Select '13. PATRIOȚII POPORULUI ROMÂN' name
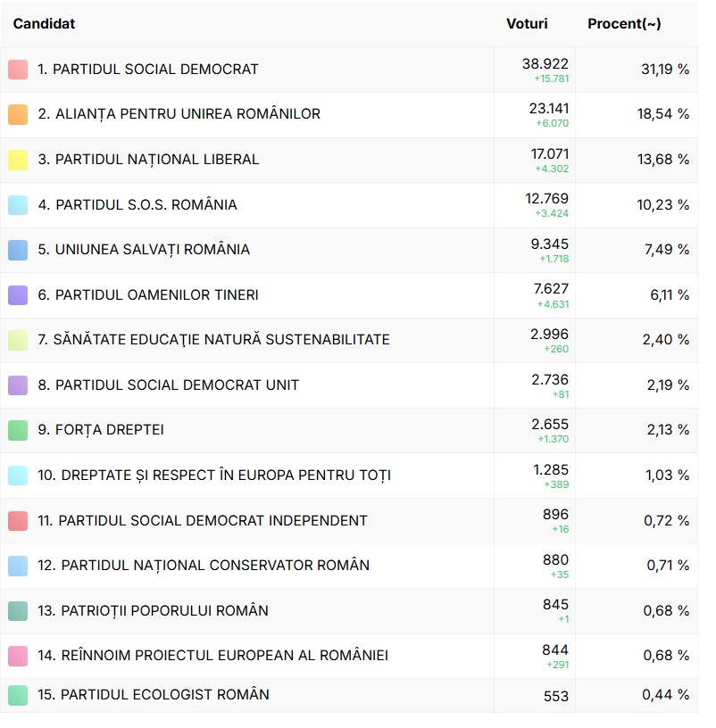The height and width of the screenshot is (728, 716). click(153, 610)
